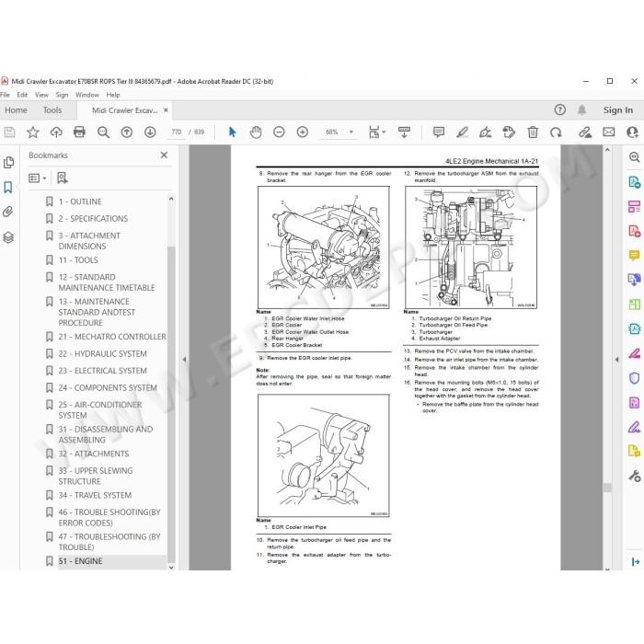Click the Print file icon
Image resolution: width=644 pixels, height=644 pixels.
click(x=79, y=132)
